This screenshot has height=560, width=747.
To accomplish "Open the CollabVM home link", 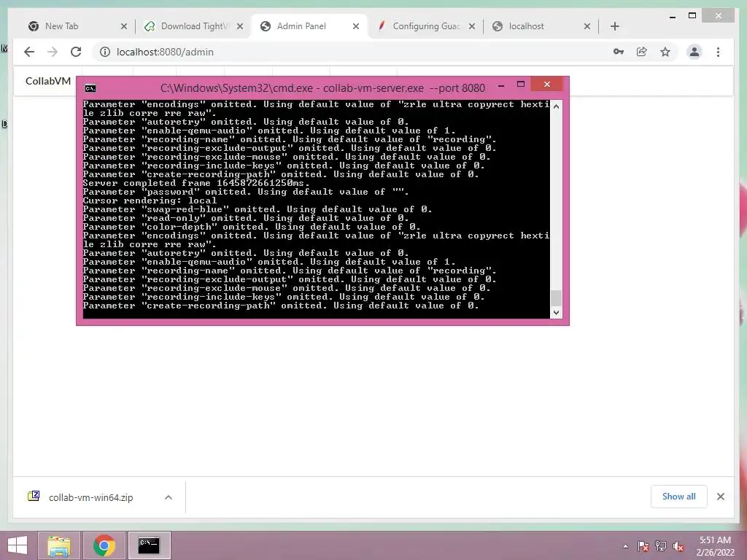I will 48,81.
